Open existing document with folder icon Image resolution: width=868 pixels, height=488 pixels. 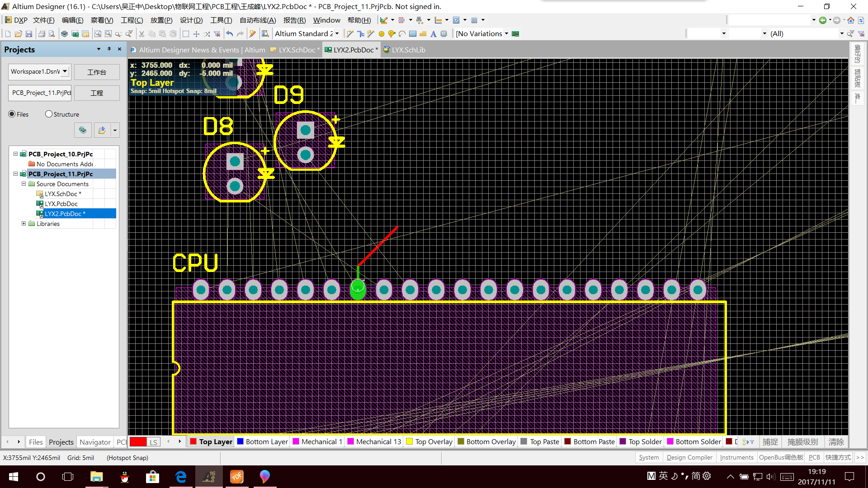click(x=18, y=34)
